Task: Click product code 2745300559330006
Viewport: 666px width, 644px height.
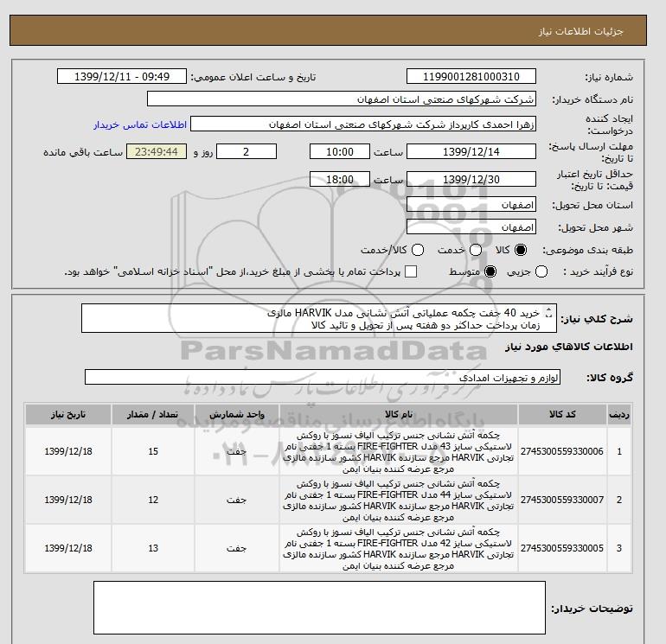Action: pos(562,451)
